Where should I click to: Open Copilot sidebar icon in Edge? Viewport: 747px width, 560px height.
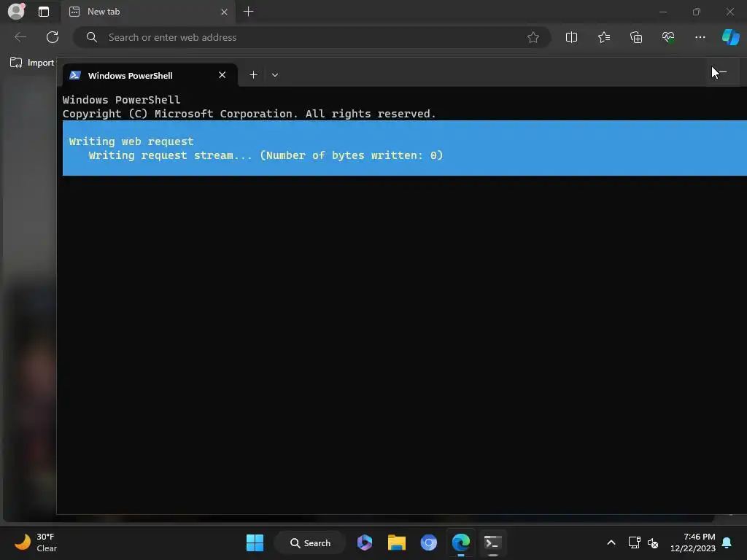(730, 37)
